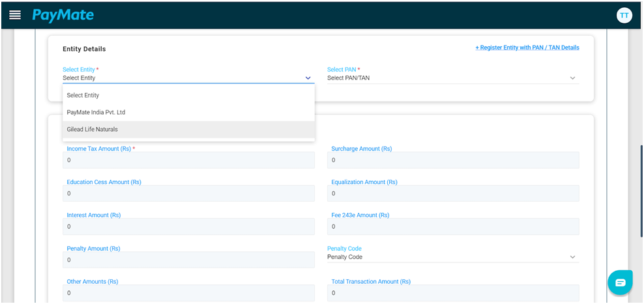Focus the Penalty Amount field
The image size is (644, 304).
pyautogui.click(x=188, y=260)
